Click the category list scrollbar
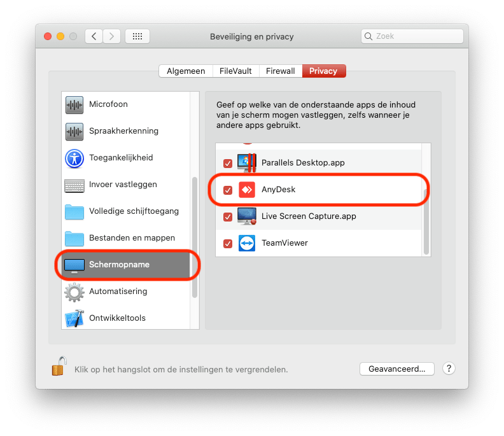This screenshot has width=504, height=436. (195, 237)
